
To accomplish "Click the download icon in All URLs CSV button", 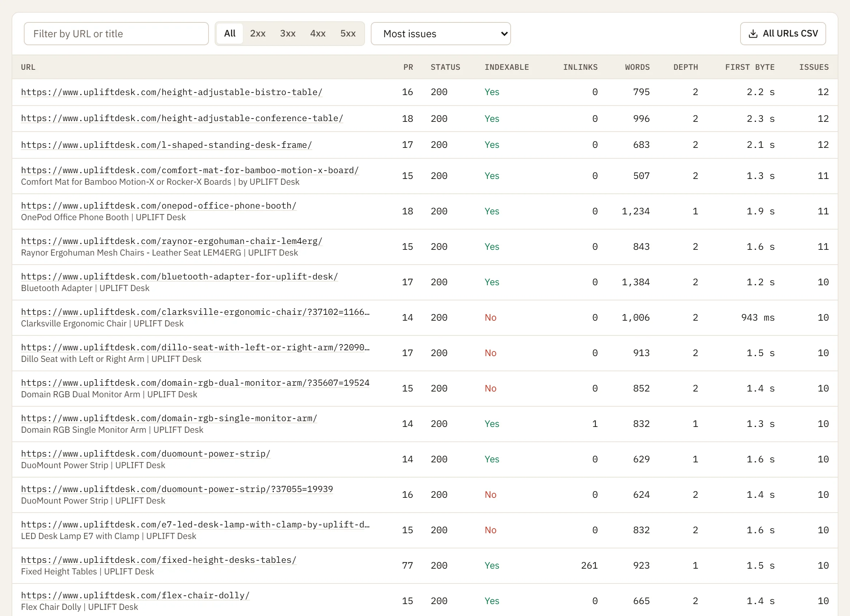I will click(x=752, y=34).
